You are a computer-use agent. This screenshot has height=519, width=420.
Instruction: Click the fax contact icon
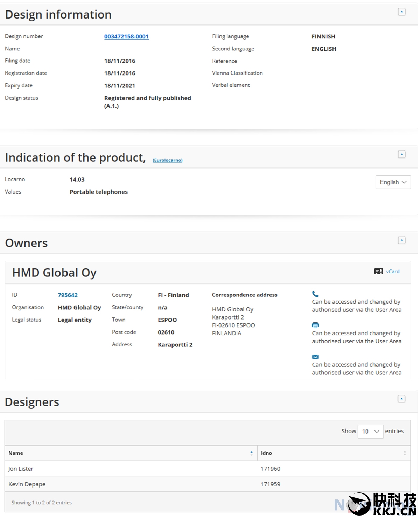pyautogui.click(x=315, y=325)
